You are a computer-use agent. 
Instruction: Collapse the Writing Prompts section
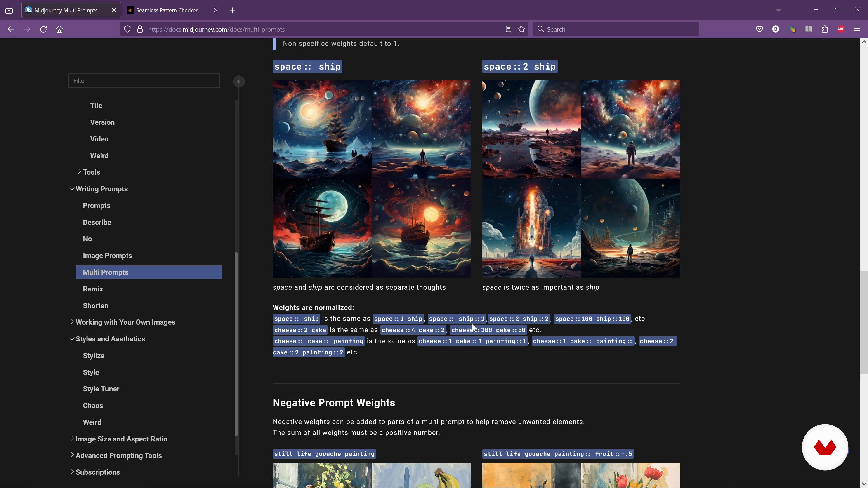pyautogui.click(x=72, y=189)
